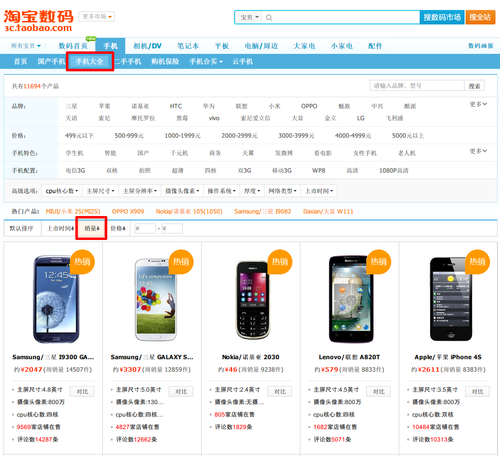Image resolution: width=500 pixels, height=456 pixels.
Task: Filter by 1000-1999元 price range
Action: pos(183,136)
